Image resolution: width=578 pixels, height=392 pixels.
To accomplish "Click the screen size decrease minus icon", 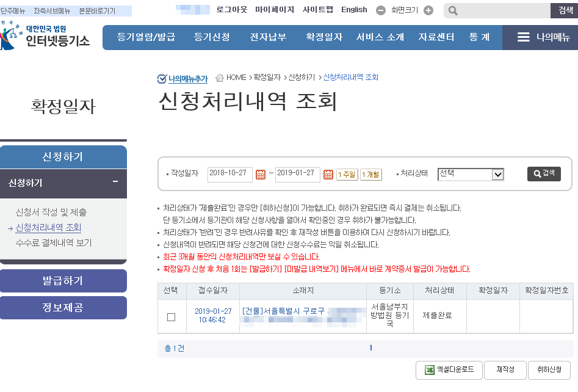I will (x=381, y=10).
